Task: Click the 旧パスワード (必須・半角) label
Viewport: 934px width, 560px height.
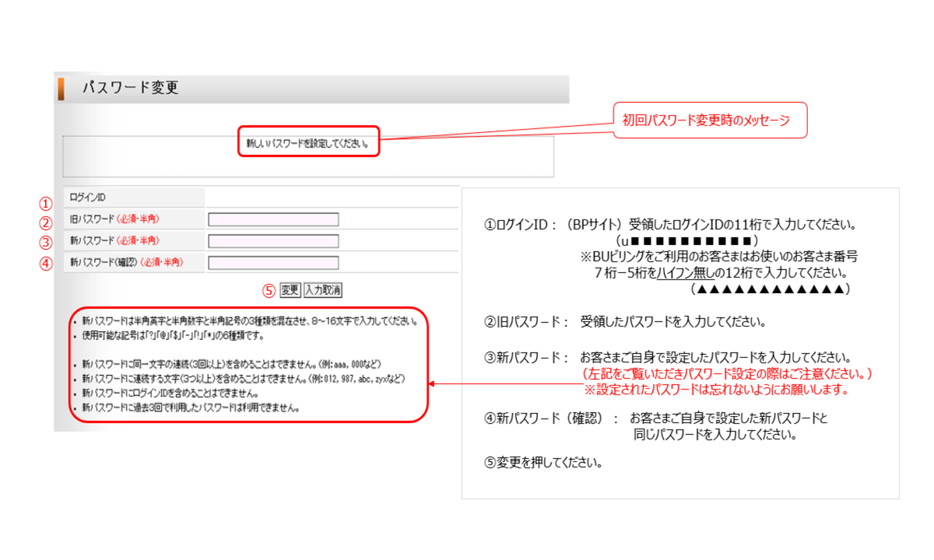Action: pos(117,219)
